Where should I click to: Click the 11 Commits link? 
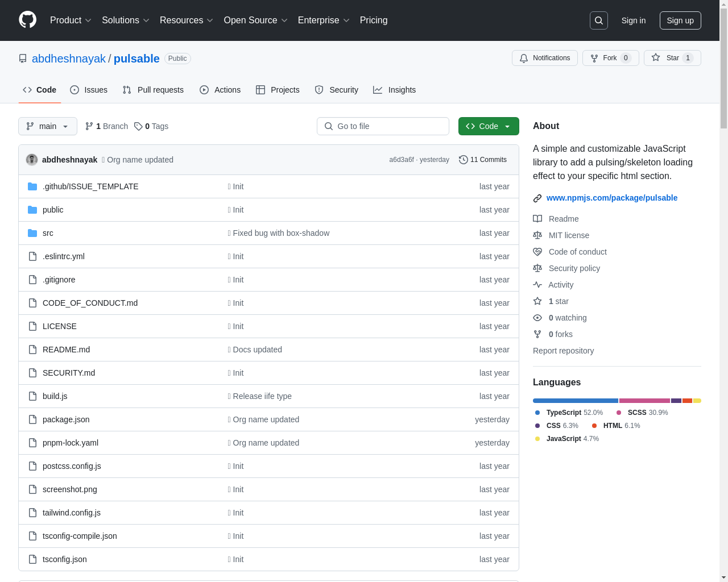click(x=483, y=160)
